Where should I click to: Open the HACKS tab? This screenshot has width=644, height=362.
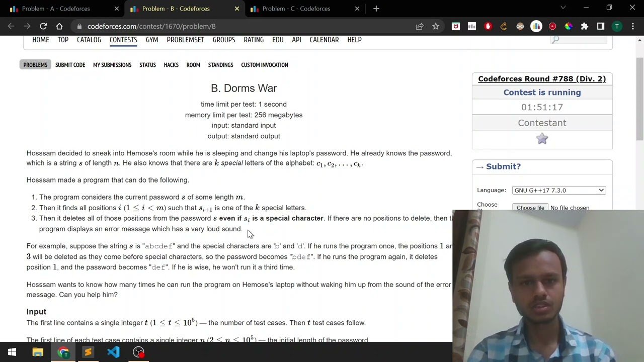[171, 65]
